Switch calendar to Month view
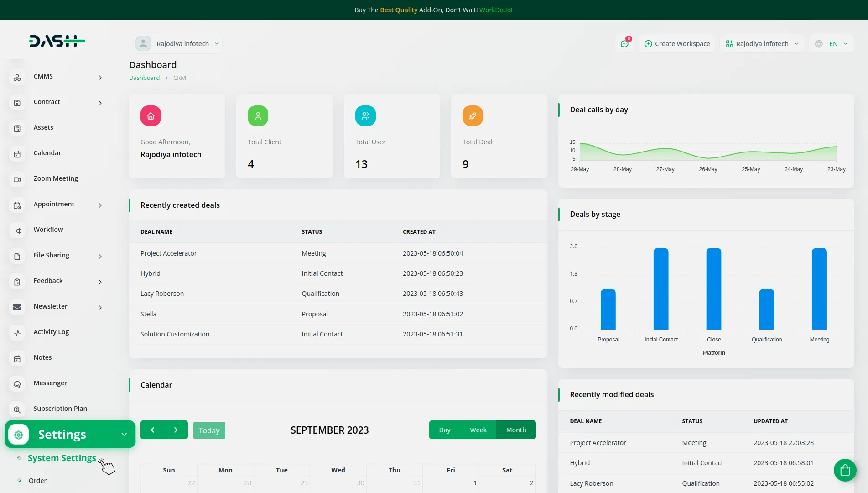Viewport: 868px width, 493px height. (516, 430)
